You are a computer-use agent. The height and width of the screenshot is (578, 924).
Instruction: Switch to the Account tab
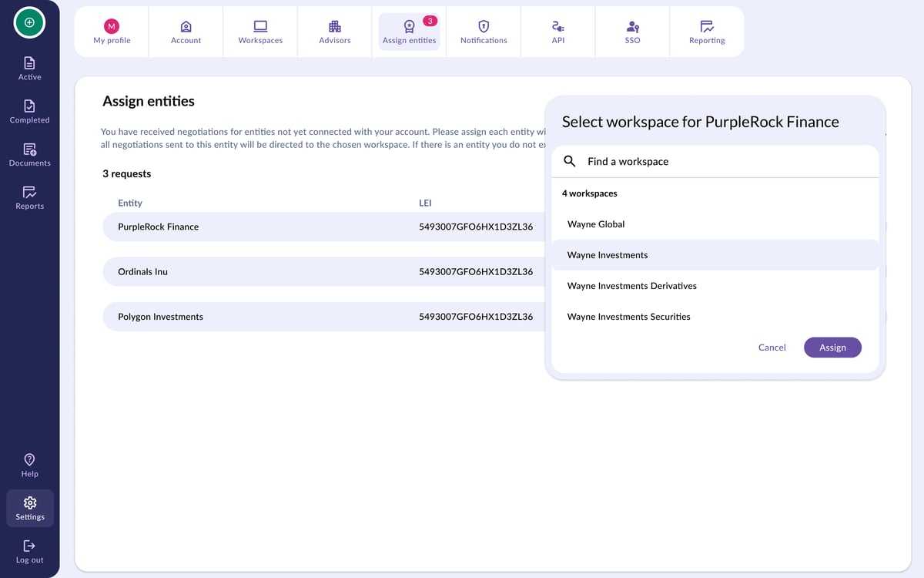coord(186,32)
